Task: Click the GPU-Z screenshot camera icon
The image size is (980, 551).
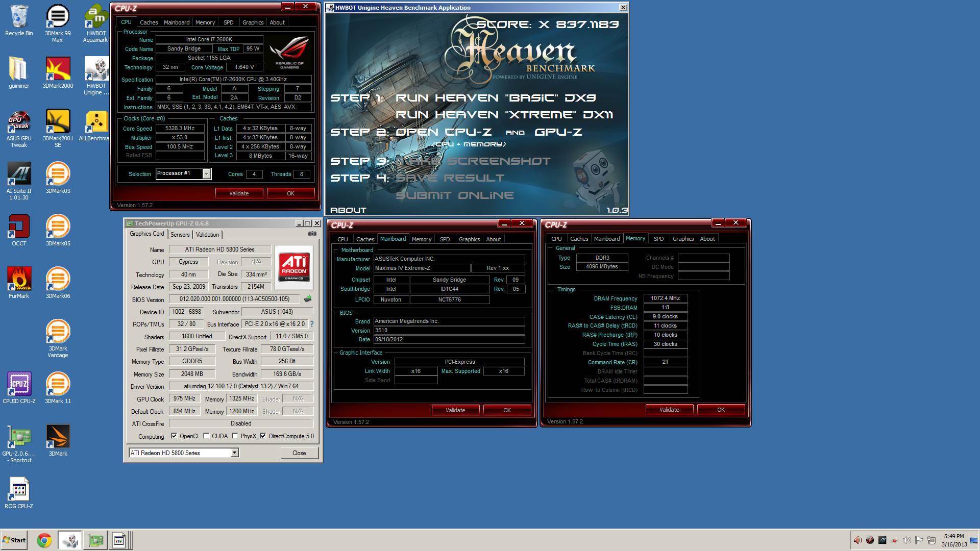Action: pos(312,234)
